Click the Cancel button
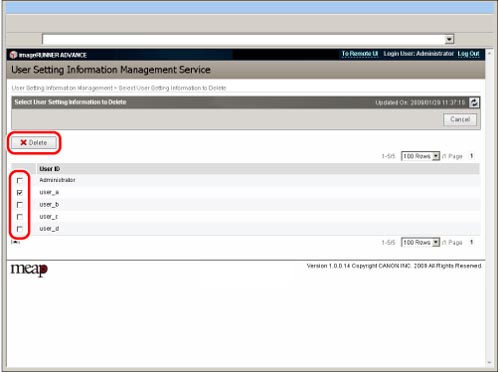 (460, 119)
